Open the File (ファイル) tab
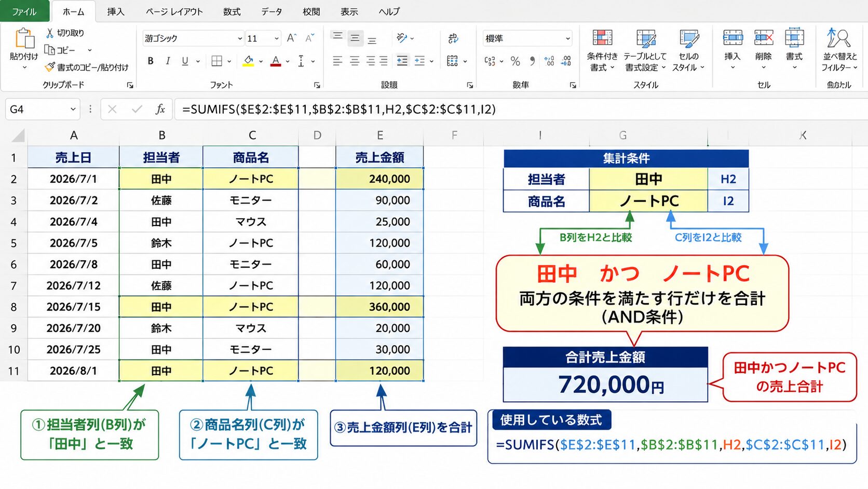Screen dimensions: 868x489 pyautogui.click(x=24, y=11)
